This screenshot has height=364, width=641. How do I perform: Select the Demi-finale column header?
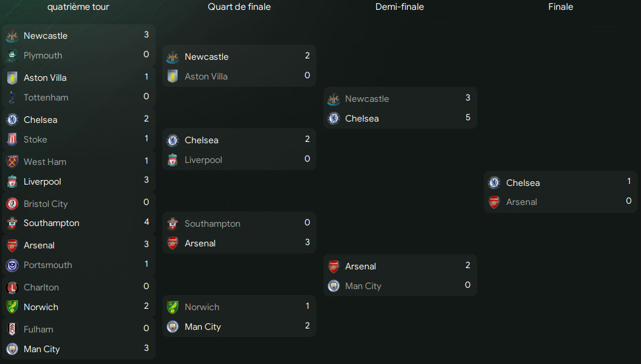[400, 7]
